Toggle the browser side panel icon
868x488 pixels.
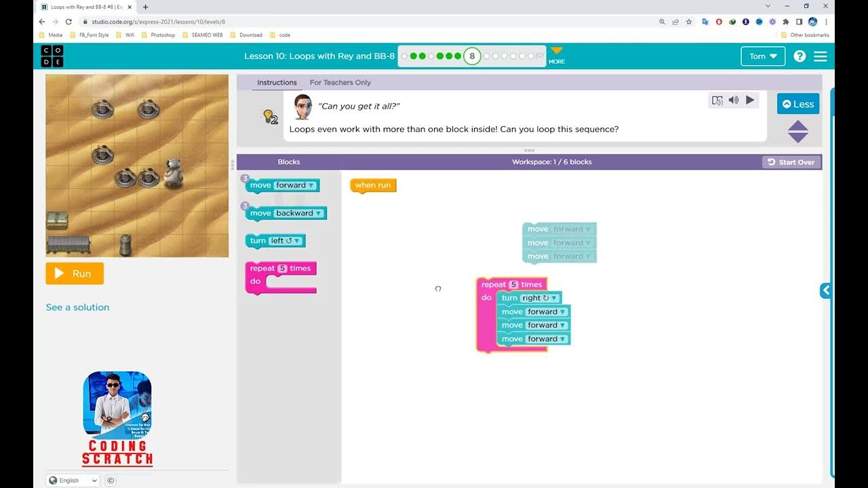pos(800,22)
